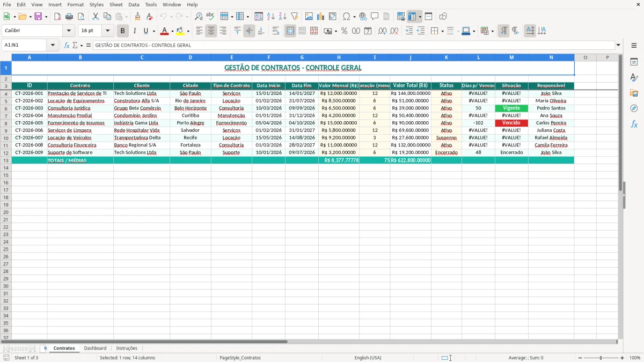
Task: Open Sidebar Gallery deck
Action: coord(634,93)
